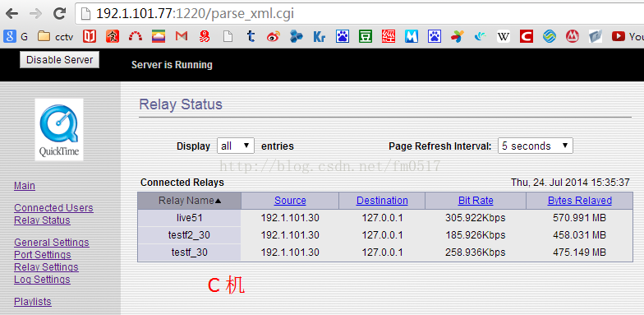Select the live51 relay name cell
This screenshot has width=644, height=315.
(x=189, y=218)
